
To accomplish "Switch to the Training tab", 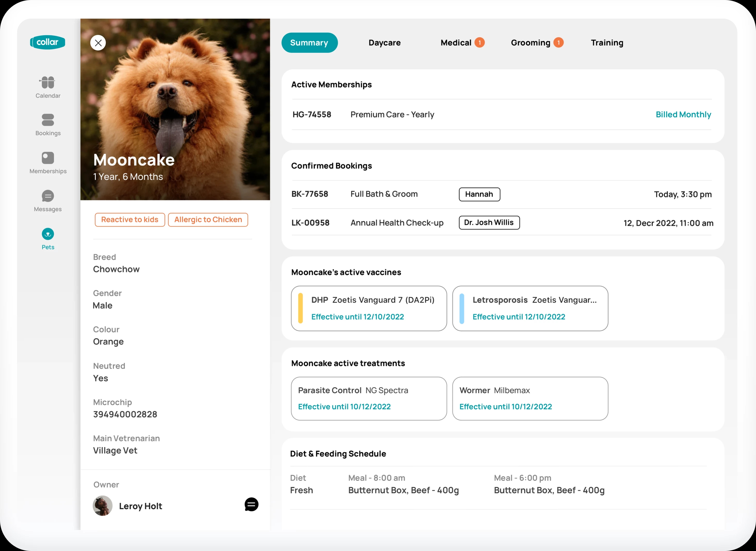I will coord(607,43).
